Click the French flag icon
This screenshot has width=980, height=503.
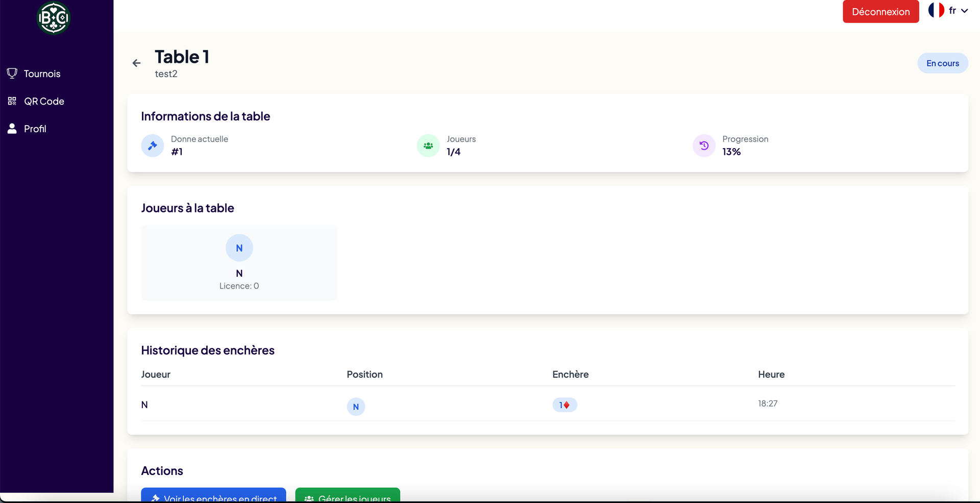point(936,10)
